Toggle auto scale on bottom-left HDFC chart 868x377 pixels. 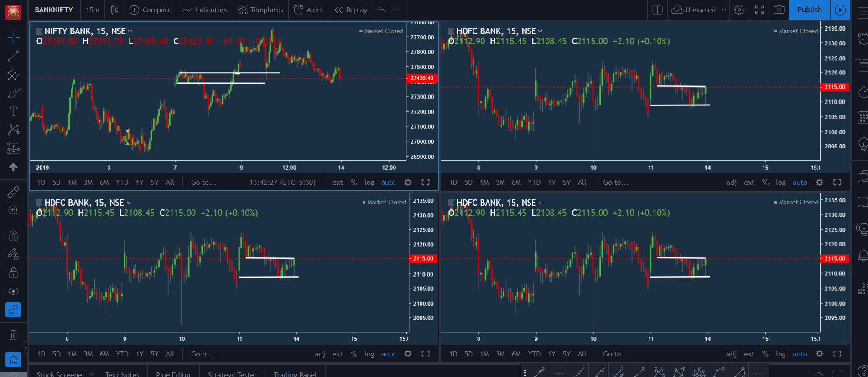tap(388, 354)
